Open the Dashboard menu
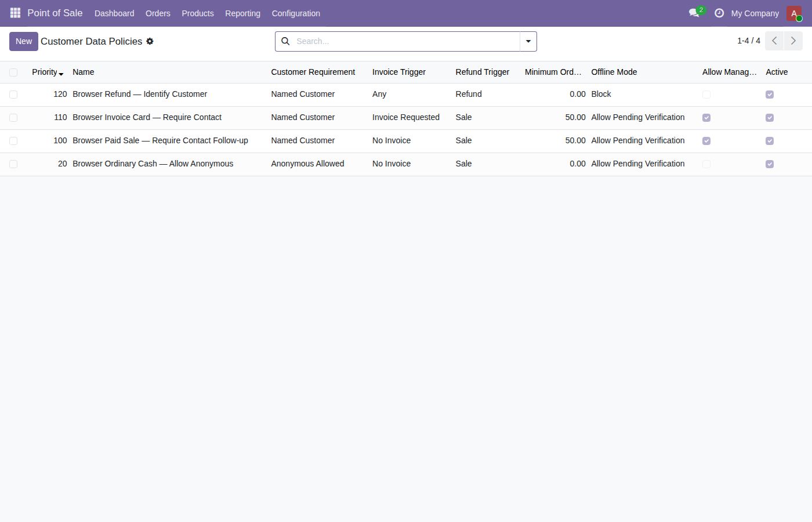 [x=114, y=13]
